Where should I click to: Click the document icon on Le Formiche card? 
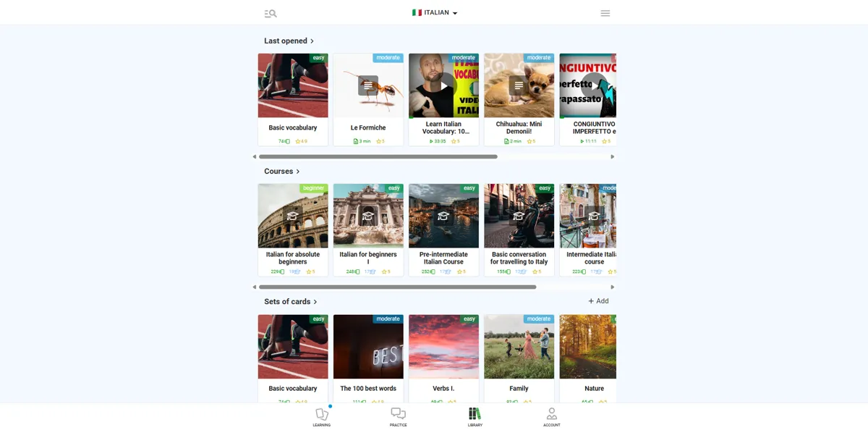click(368, 85)
